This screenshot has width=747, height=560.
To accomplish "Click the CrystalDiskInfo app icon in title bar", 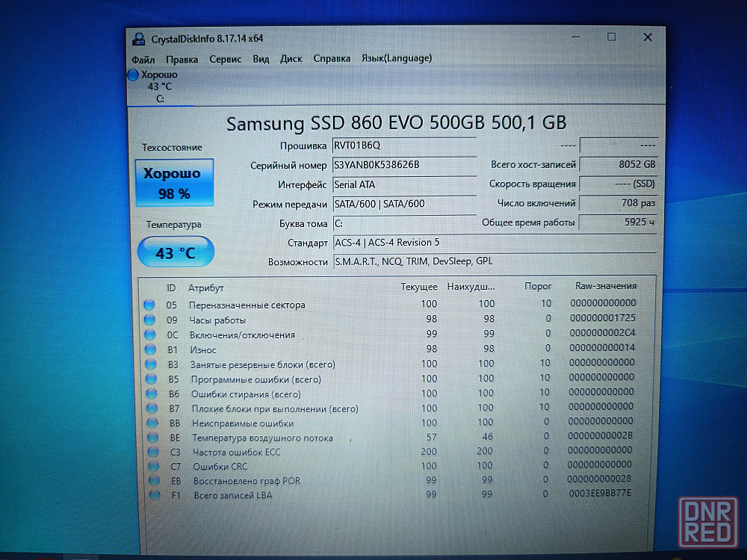I will click(x=138, y=39).
